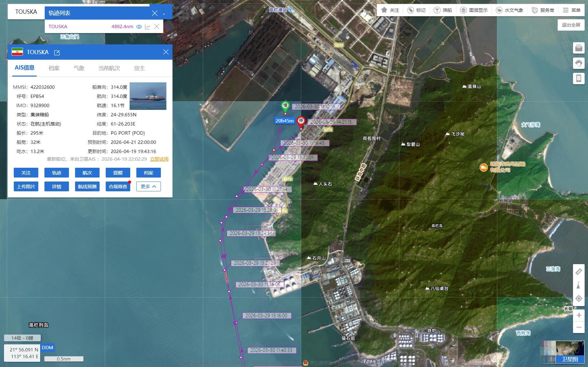Open the 标记 tool
The height and width of the screenshot is (367, 588).
point(416,10)
